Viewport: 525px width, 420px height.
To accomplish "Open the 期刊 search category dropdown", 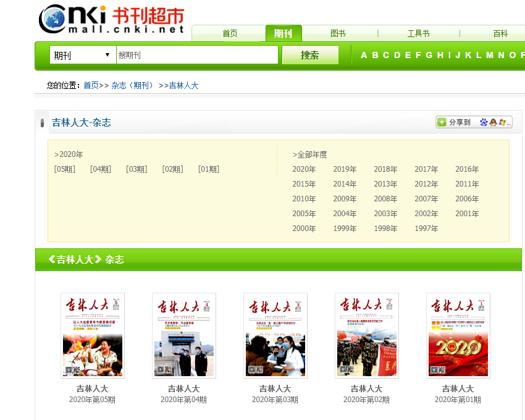I will tap(83, 54).
